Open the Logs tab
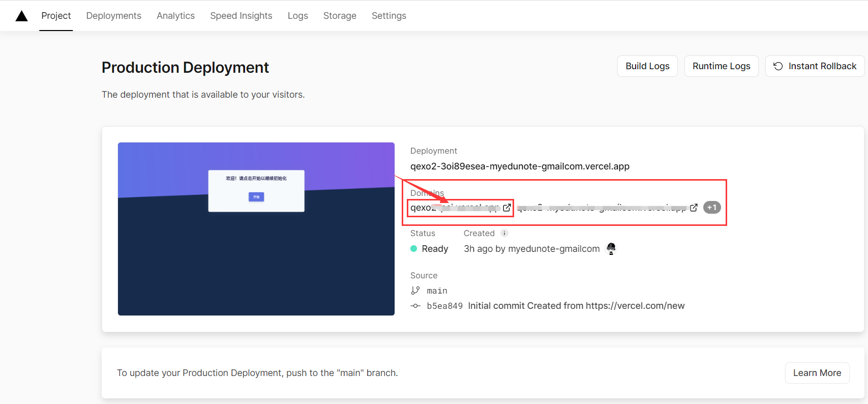This screenshot has height=404, width=868. tap(297, 16)
